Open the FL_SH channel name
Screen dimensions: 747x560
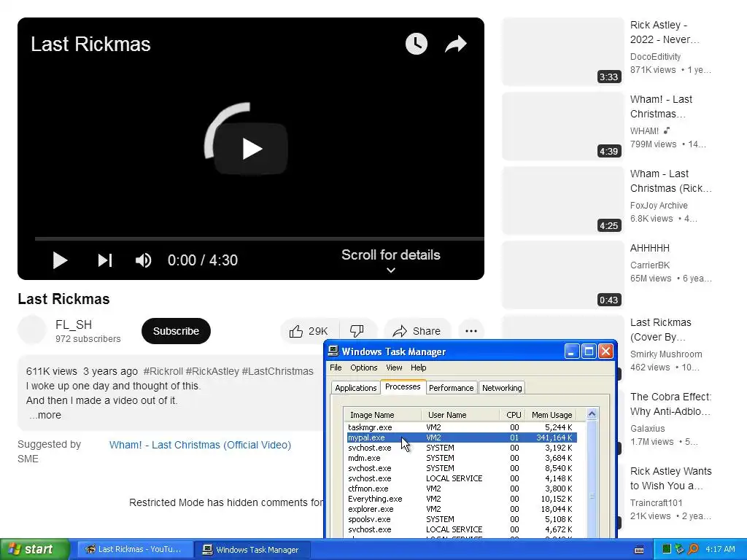[x=74, y=324]
